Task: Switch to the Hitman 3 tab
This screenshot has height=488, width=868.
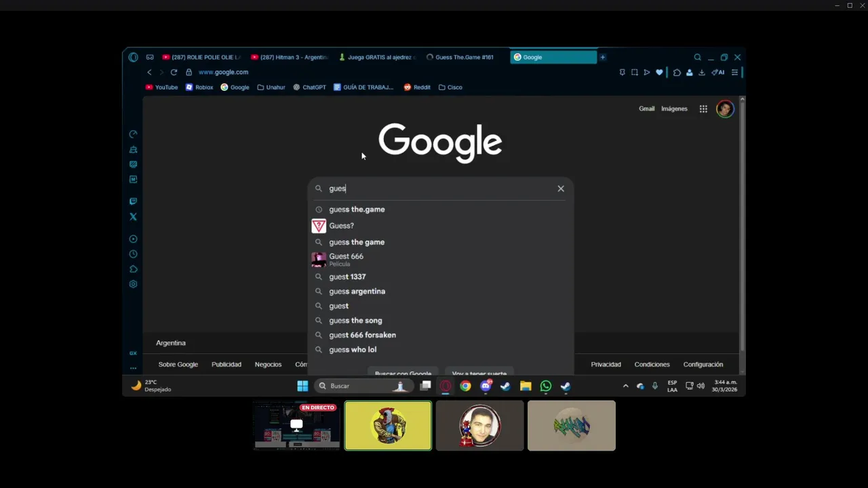Action: (290, 58)
